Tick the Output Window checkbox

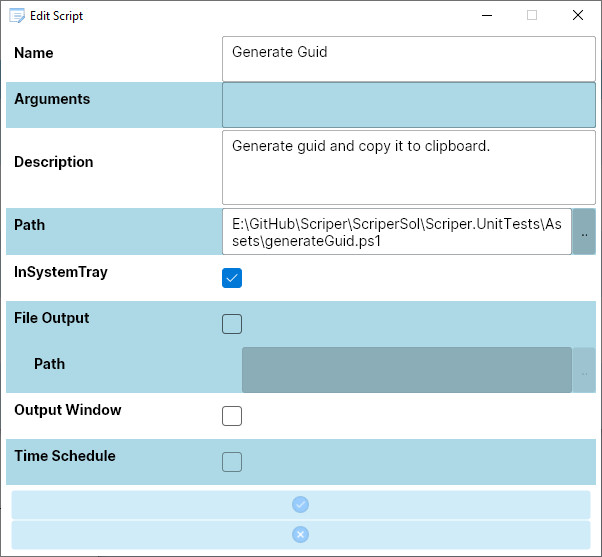click(232, 416)
